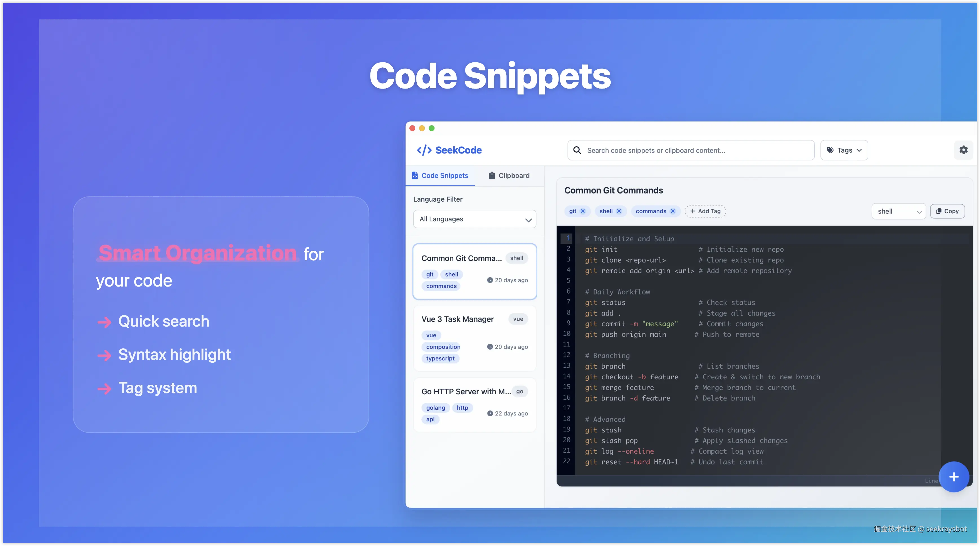Remove the shell tag using its x
The image size is (980, 546).
pyautogui.click(x=619, y=211)
